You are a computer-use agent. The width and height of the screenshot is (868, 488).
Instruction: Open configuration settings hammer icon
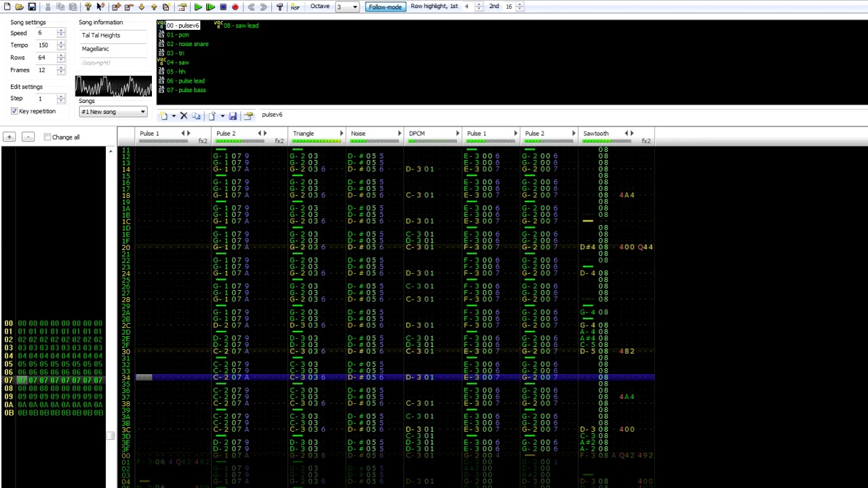point(279,7)
